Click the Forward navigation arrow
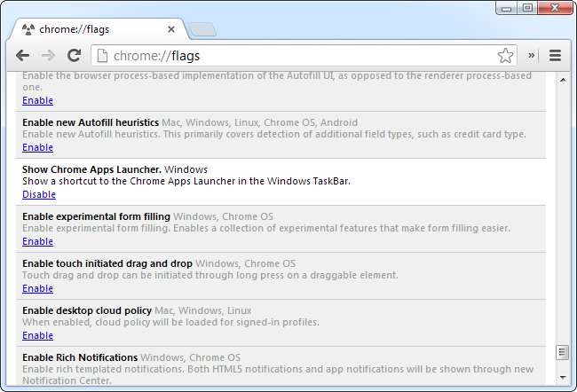Viewport: 577px width, 392px height. click(49, 55)
